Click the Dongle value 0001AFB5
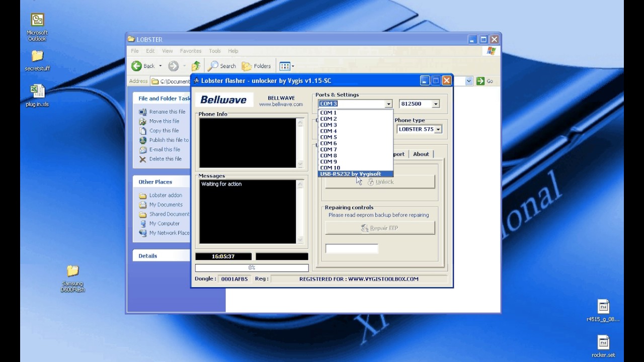The image size is (644, 362). click(234, 279)
